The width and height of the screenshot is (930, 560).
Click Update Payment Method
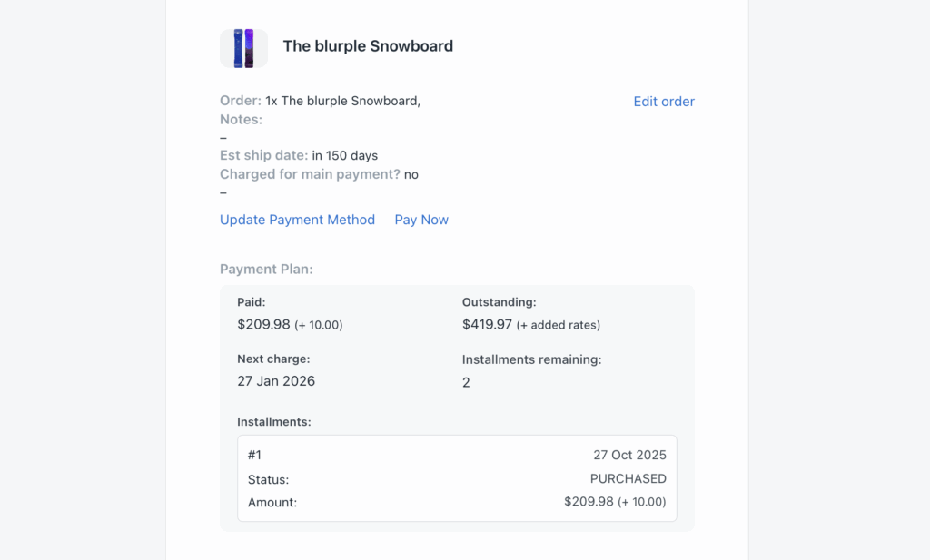297,220
